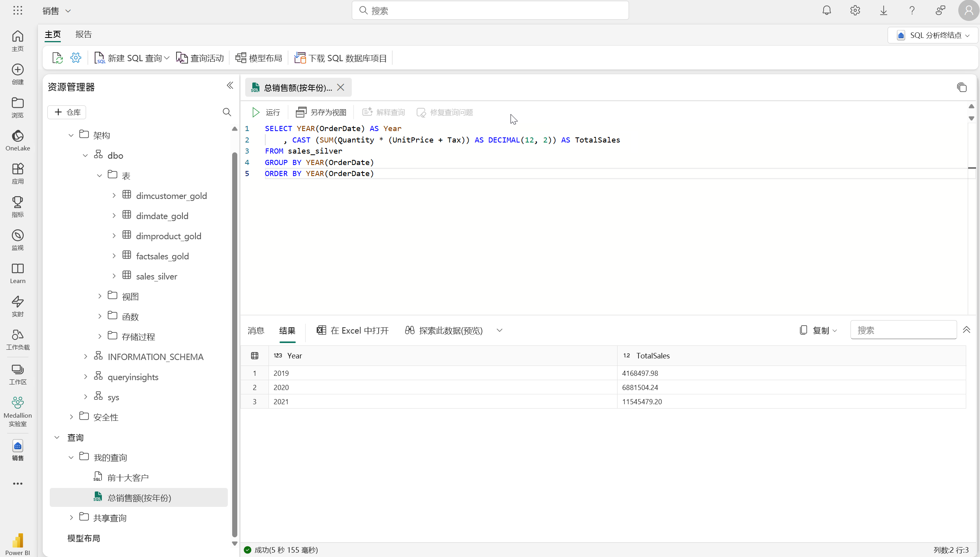
Task: Expand the 视图 folder
Action: [100, 296]
